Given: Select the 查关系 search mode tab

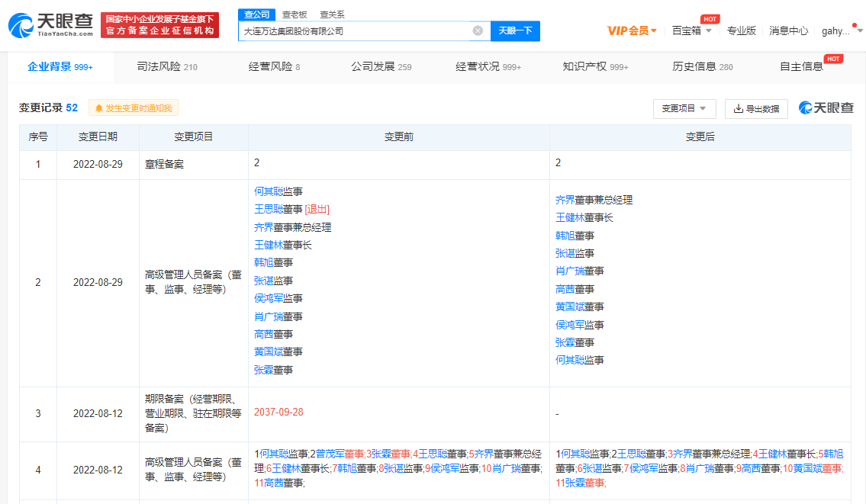Looking at the screenshot, I should pos(332,14).
